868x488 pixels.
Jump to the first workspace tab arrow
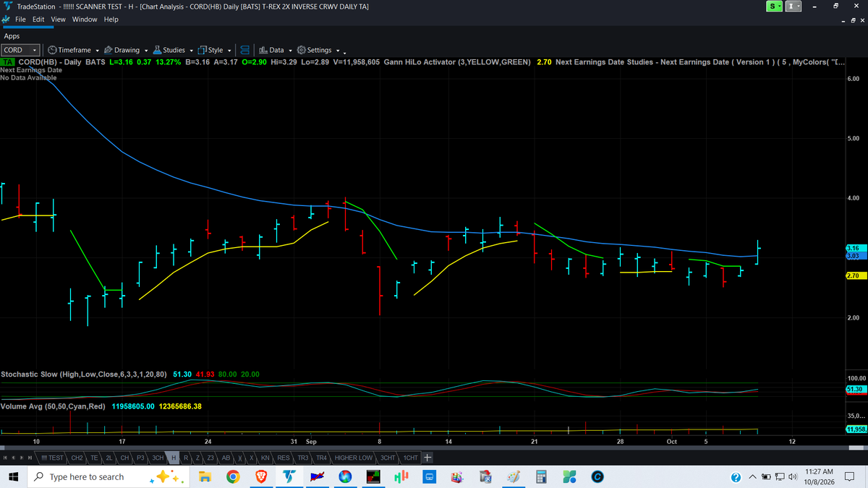click(x=6, y=458)
